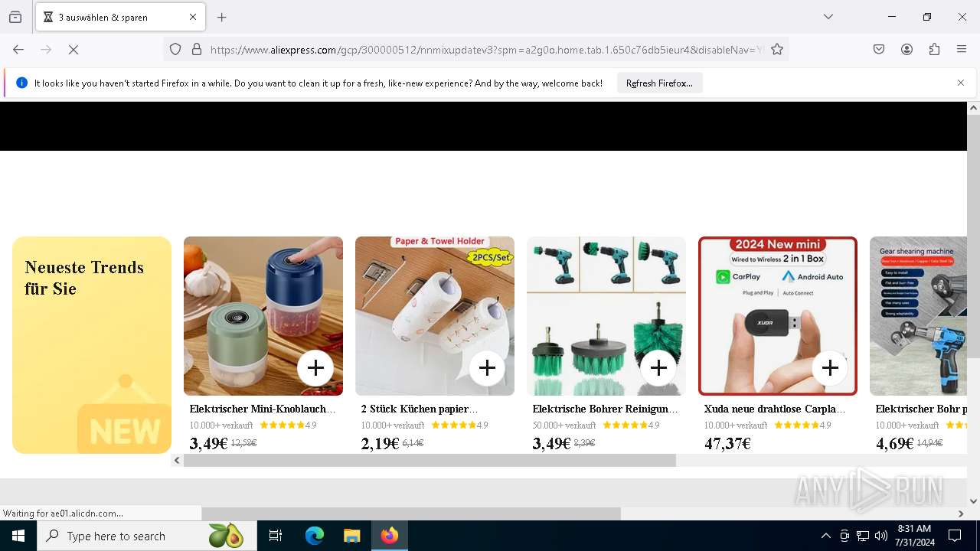Click the Refresh Firefox... button

[x=659, y=83]
